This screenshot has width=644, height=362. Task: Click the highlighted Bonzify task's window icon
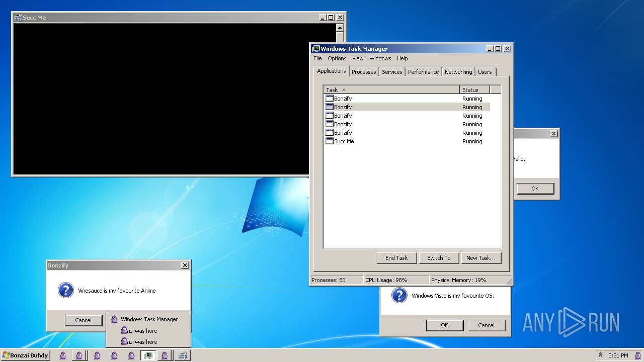(330, 107)
